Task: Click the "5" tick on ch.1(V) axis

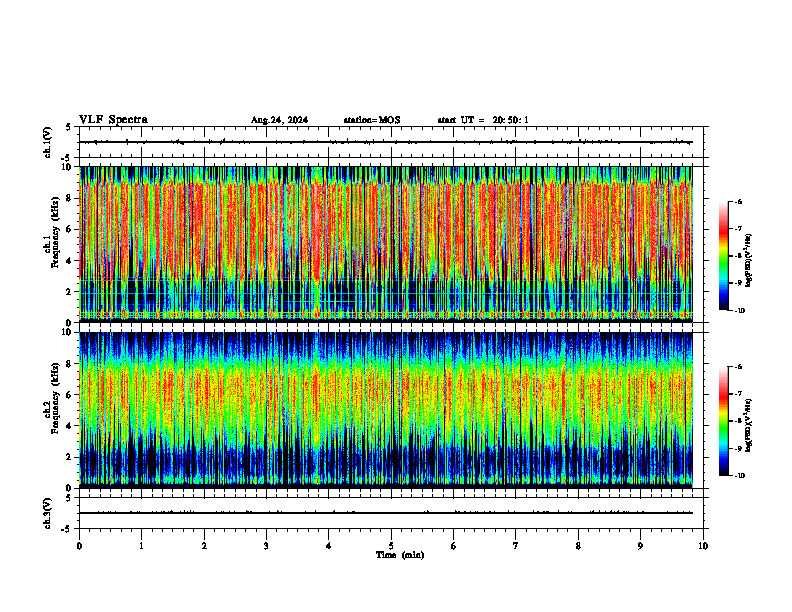Action: [x=70, y=127]
